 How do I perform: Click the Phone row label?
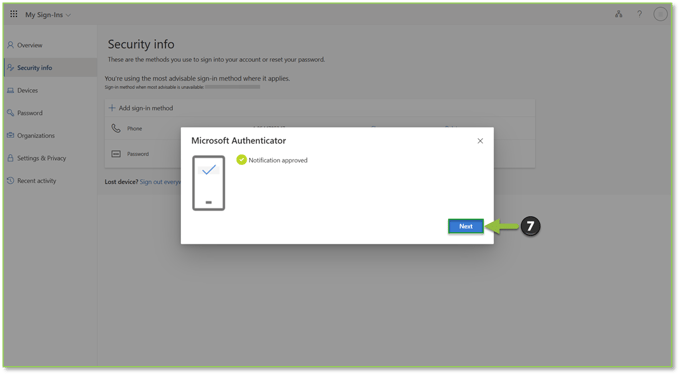pos(134,128)
